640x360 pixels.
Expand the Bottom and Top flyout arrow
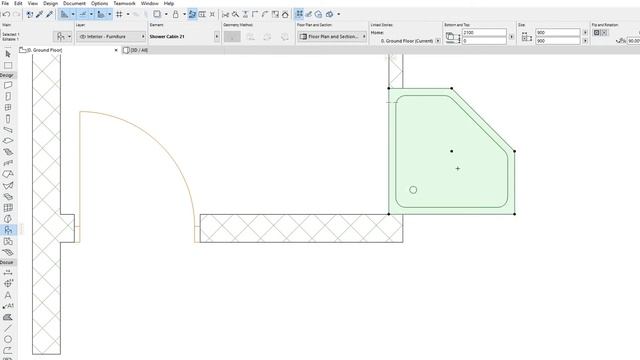[511, 37]
